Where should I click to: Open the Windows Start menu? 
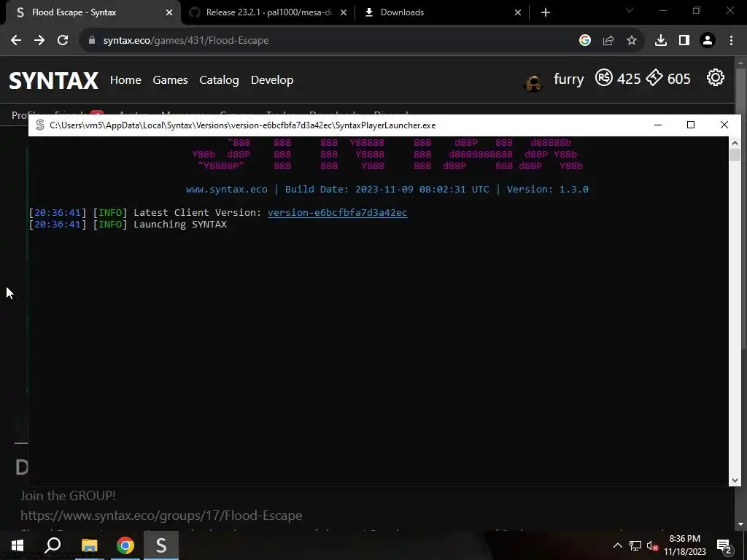[18, 545]
